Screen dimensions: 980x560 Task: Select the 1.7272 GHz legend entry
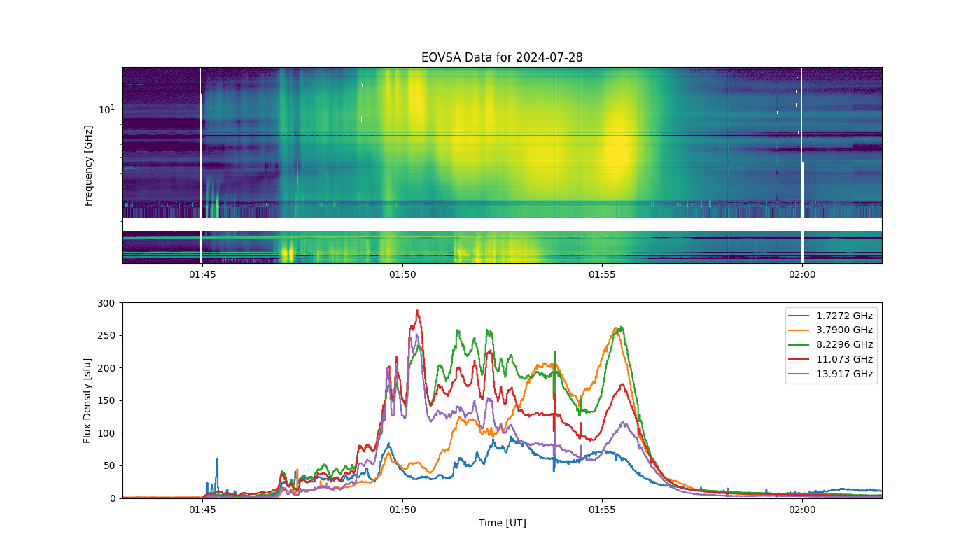click(832, 316)
